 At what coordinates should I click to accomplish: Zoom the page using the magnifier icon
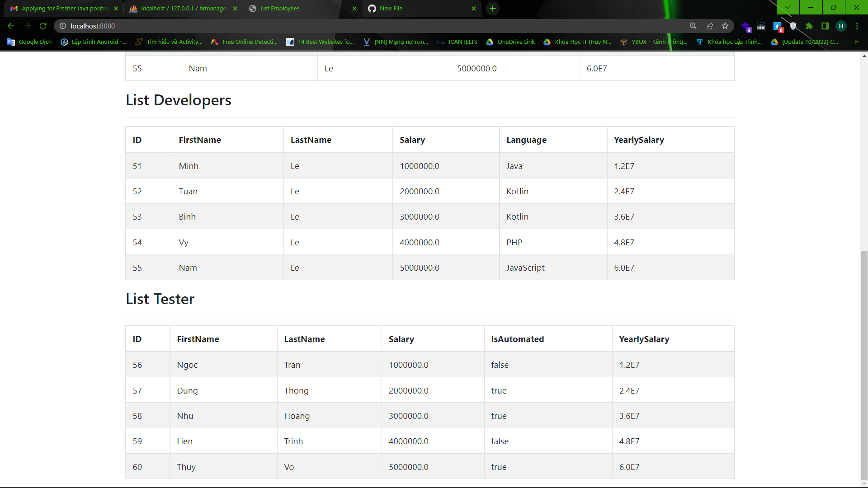pos(693,26)
